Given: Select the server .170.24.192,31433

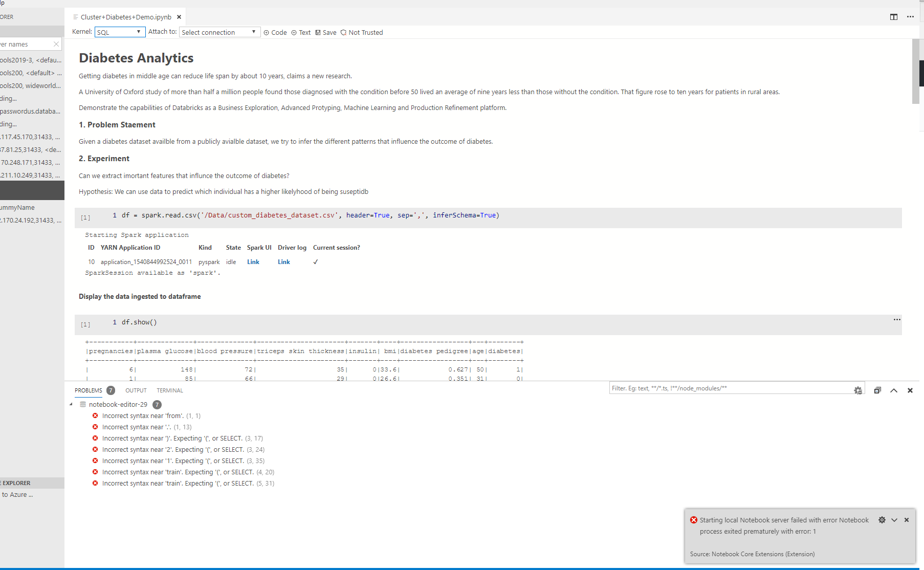Looking at the screenshot, I should pos(32,220).
